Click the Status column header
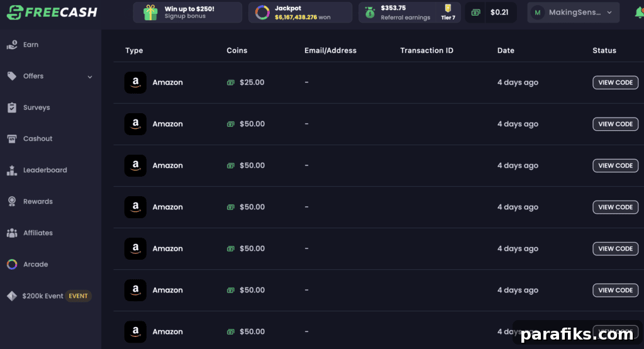 click(x=604, y=50)
